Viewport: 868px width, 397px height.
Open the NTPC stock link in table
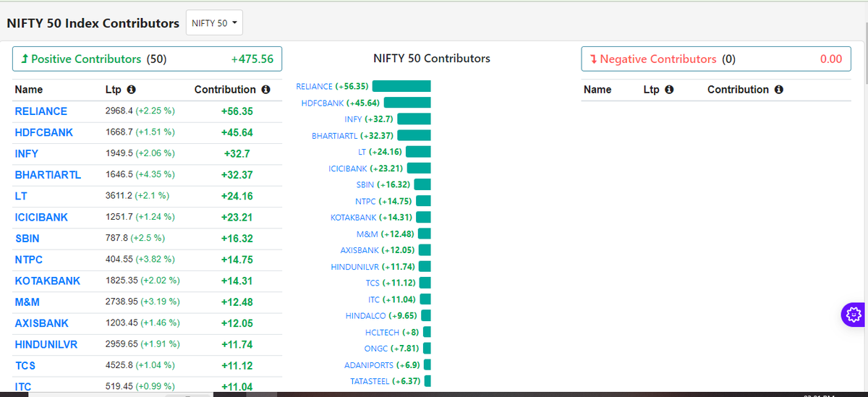point(28,260)
